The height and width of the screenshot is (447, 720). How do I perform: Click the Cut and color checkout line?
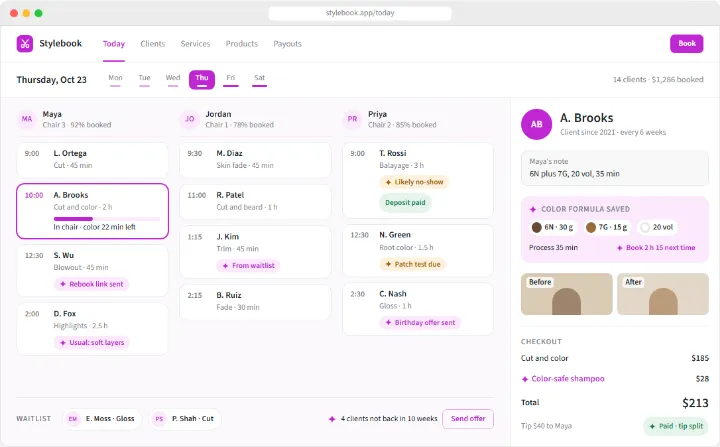click(x=614, y=358)
